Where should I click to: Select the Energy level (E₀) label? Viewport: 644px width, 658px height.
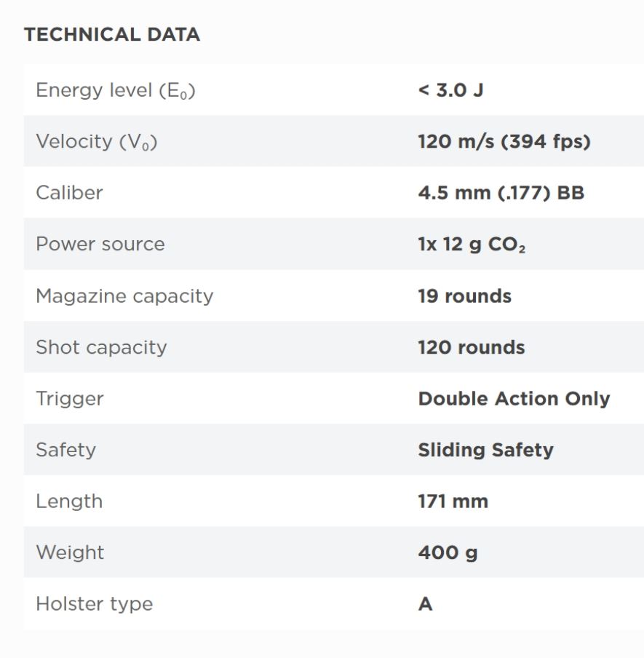116,90
